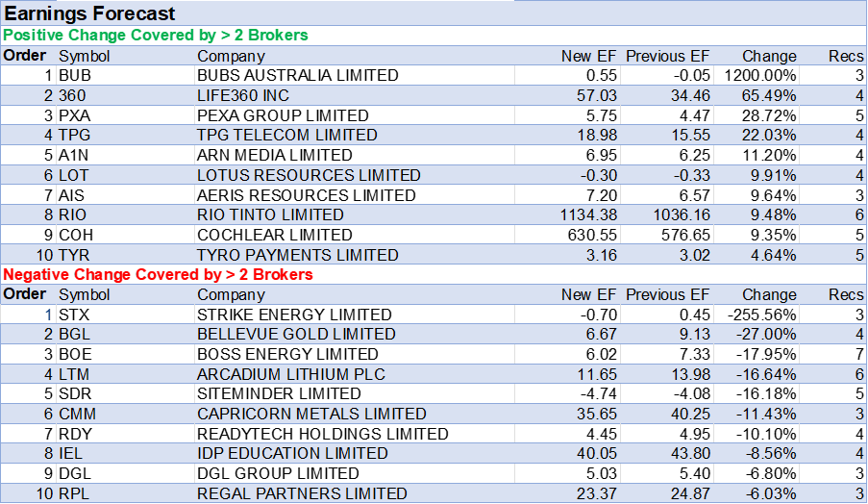Click the TYRO PAYMENTS LIMITED cell
The image size is (868, 504).
(297, 255)
